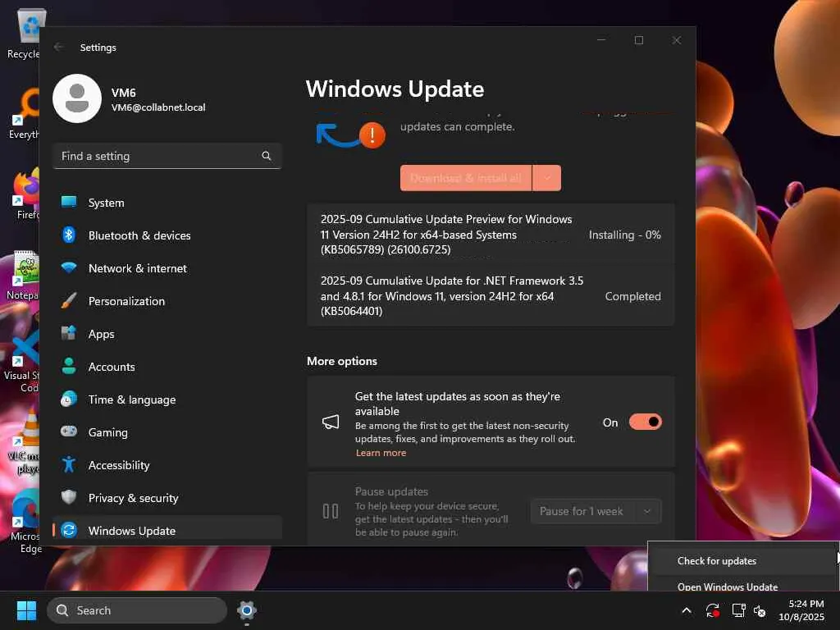Image resolution: width=840 pixels, height=630 pixels.
Task: Open Personalization settings
Action: tap(167, 301)
